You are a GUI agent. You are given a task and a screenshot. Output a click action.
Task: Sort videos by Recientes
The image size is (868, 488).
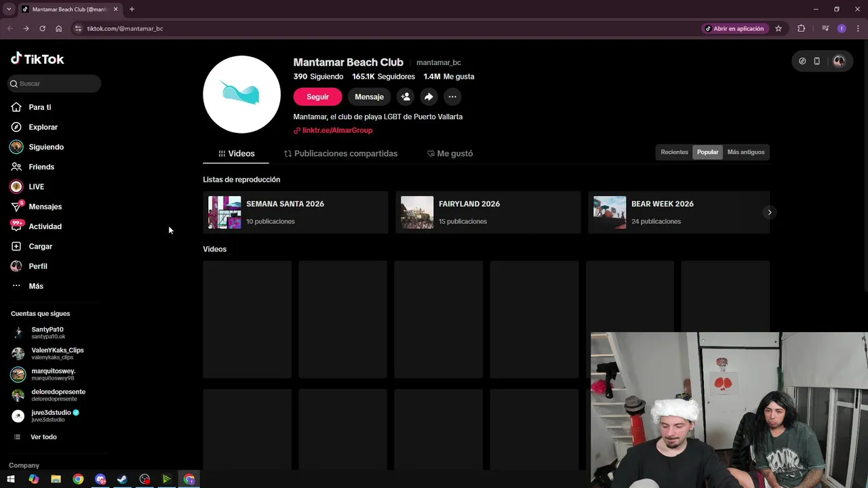click(x=674, y=152)
